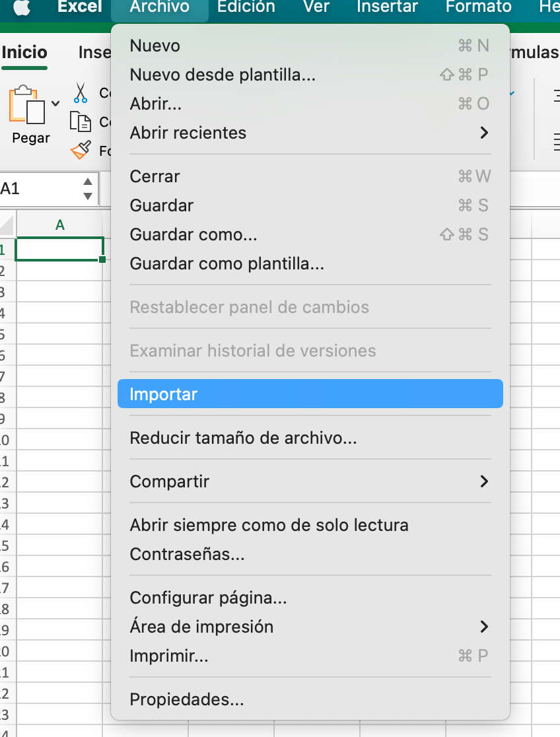Viewport: 560px width, 737px height.
Task: Select Imprimir... menu entry
Action: 310,656
